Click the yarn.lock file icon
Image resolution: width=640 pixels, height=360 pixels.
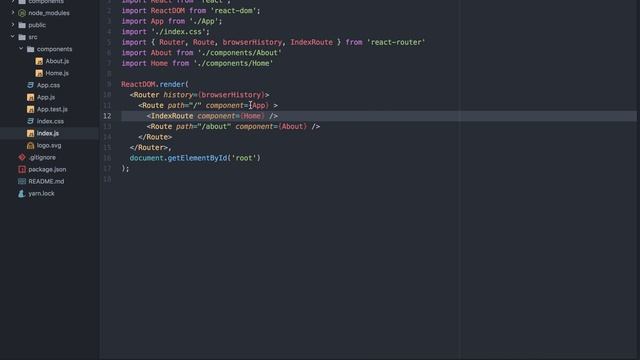click(x=22, y=193)
